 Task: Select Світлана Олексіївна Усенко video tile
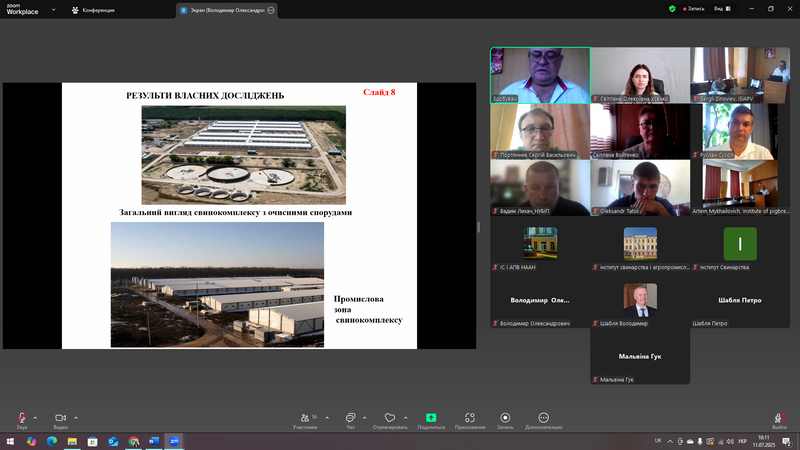click(640, 76)
